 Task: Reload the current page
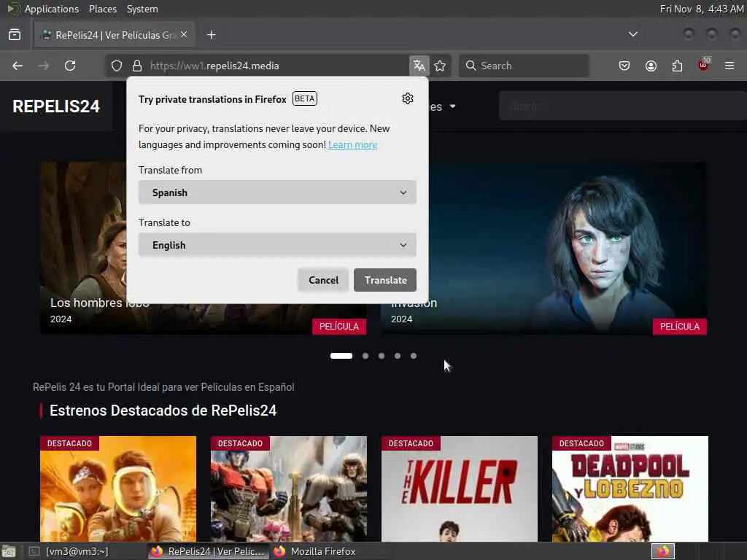[70, 66]
